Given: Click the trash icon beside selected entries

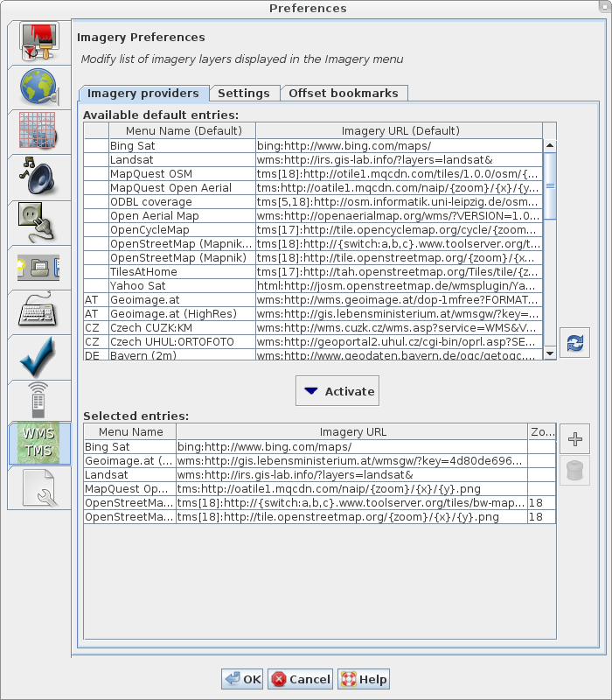Looking at the screenshot, I should pyautogui.click(x=574, y=471).
